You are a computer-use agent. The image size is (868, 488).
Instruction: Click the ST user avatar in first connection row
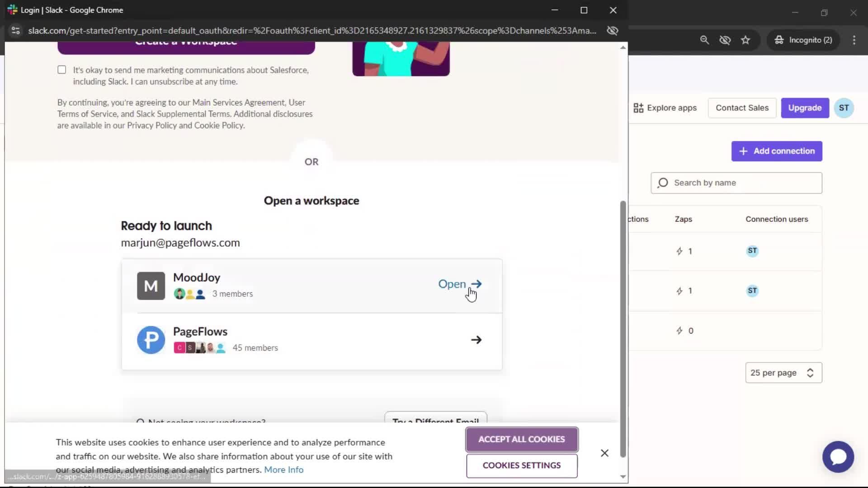pos(752,251)
